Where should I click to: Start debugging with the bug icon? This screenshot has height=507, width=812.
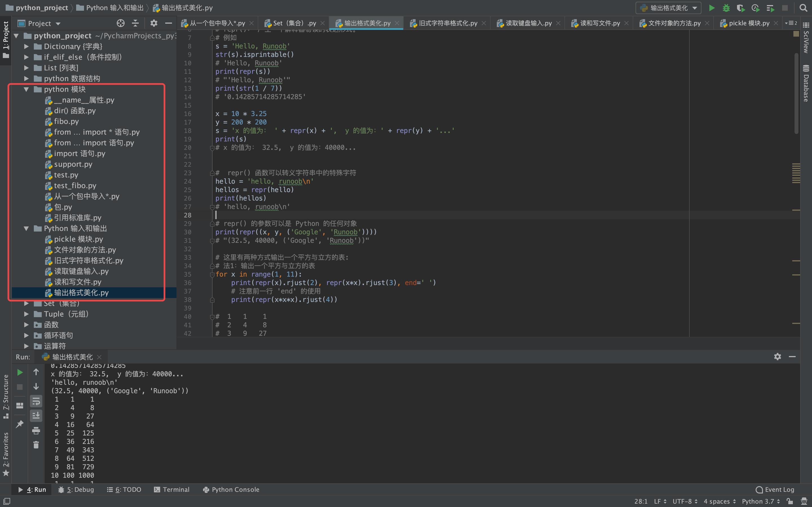(x=726, y=8)
